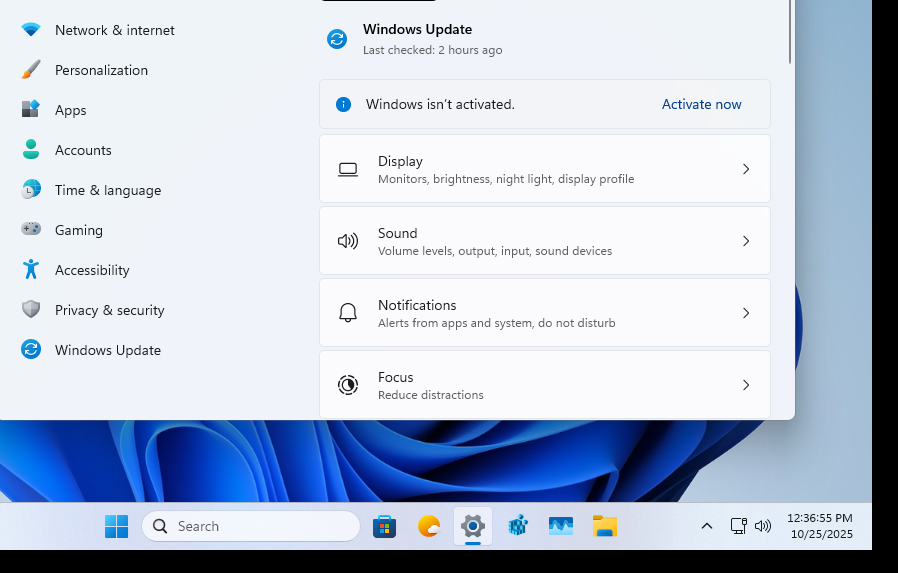Open the orange browser icon on taskbar
This screenshot has height=573, width=898.
coord(428,526)
